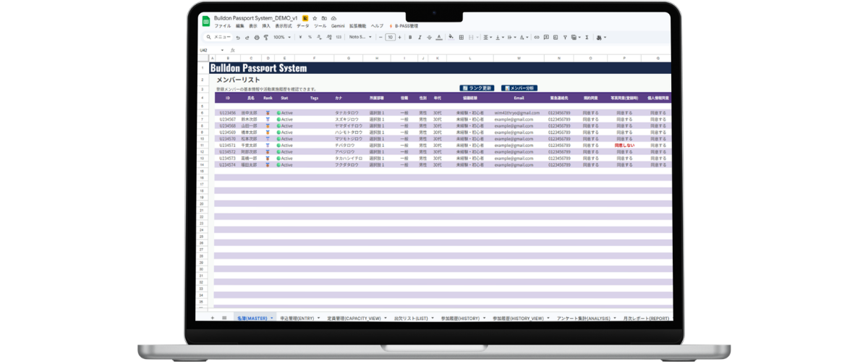
Task: Open the 挿入 menu
Action: 266,25
